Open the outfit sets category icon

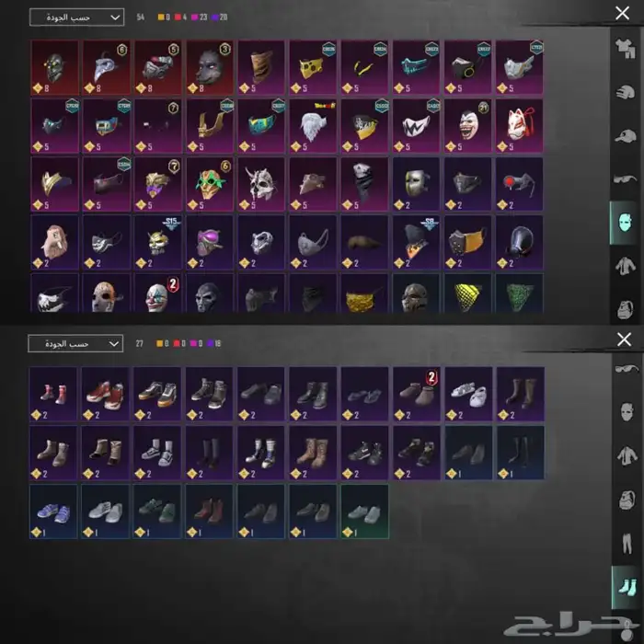(x=625, y=49)
